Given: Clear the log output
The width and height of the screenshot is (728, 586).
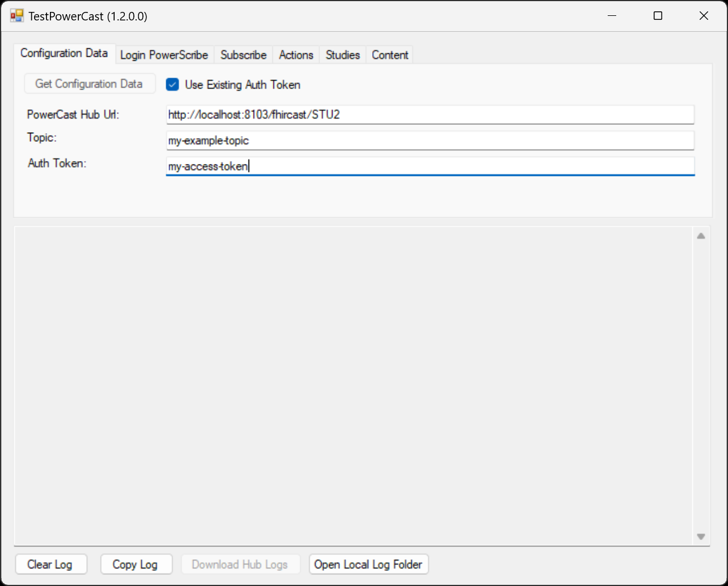Looking at the screenshot, I should (x=51, y=564).
